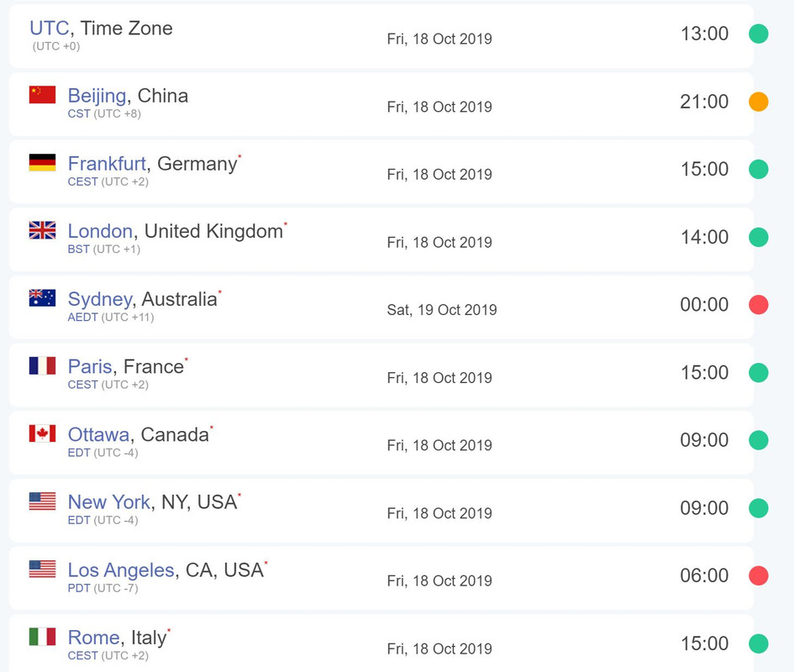Click the Italy flag icon
Image resolution: width=794 pixels, height=672 pixels.
click(x=43, y=637)
